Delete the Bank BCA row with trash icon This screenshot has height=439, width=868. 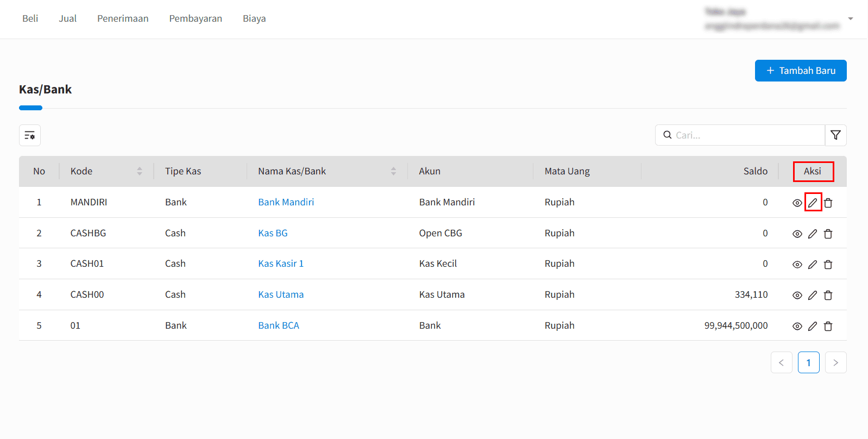tap(828, 327)
